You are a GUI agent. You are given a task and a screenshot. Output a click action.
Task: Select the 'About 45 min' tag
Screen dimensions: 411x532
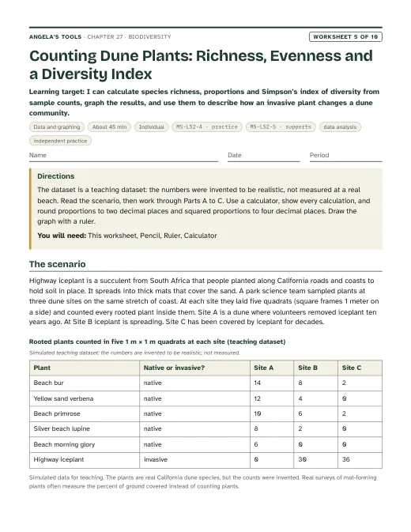point(109,127)
